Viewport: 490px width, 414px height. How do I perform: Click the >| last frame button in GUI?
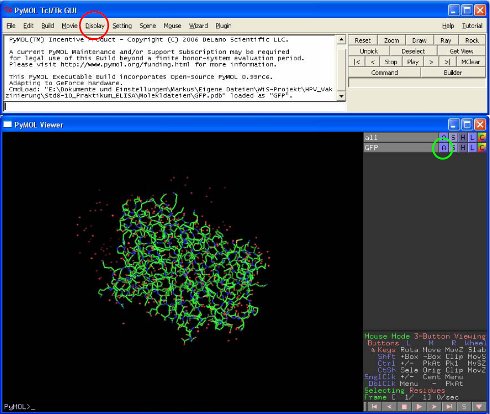click(447, 62)
